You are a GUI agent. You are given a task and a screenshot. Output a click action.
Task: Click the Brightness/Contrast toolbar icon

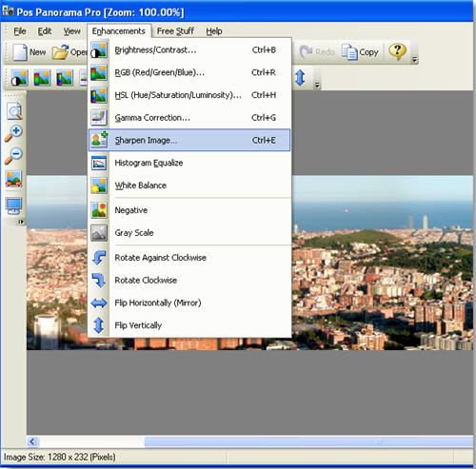point(19,78)
